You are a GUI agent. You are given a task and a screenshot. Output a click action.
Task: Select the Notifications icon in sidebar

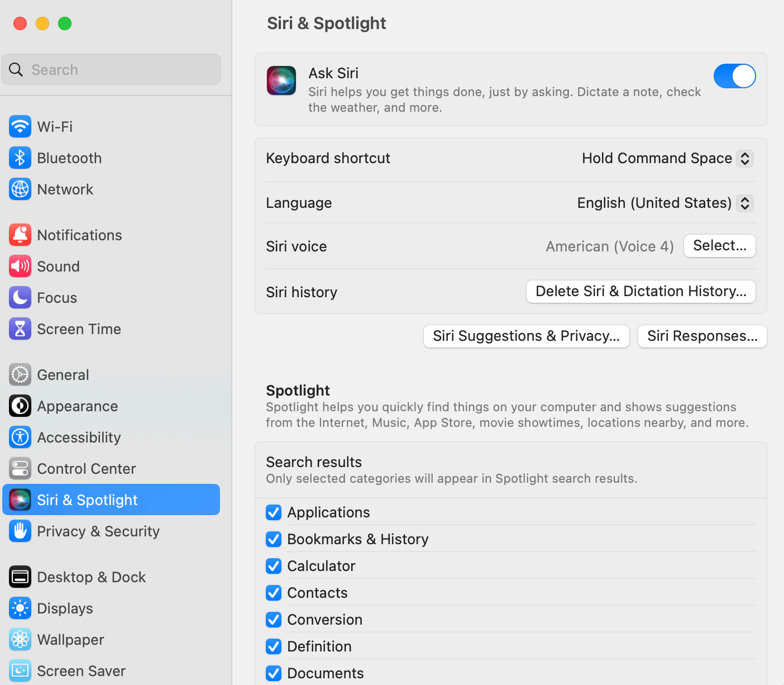coord(20,235)
